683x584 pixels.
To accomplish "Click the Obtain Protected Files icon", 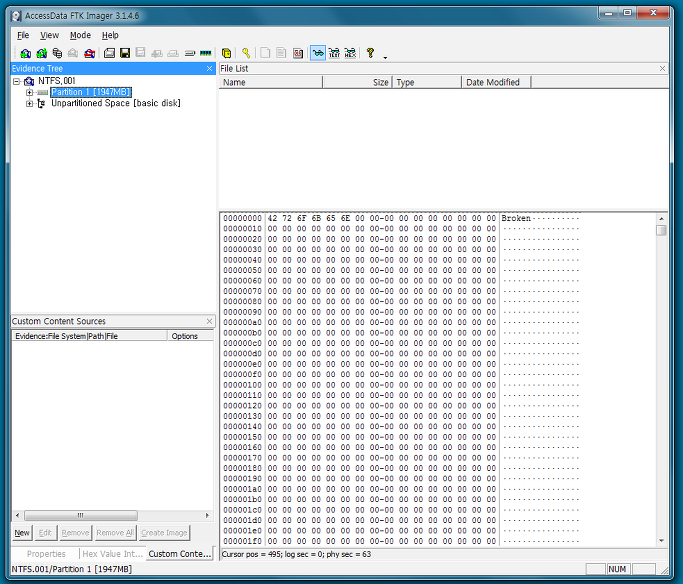I will point(226,53).
